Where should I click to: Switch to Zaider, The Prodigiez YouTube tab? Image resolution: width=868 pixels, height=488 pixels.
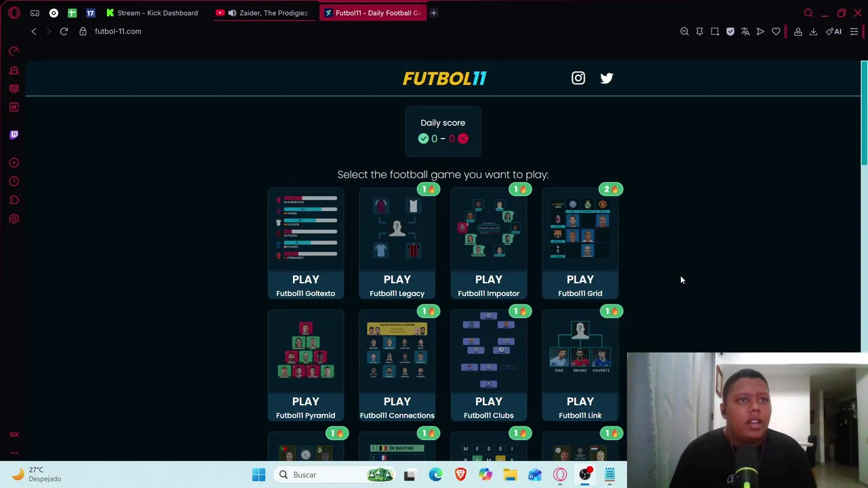[x=263, y=13]
